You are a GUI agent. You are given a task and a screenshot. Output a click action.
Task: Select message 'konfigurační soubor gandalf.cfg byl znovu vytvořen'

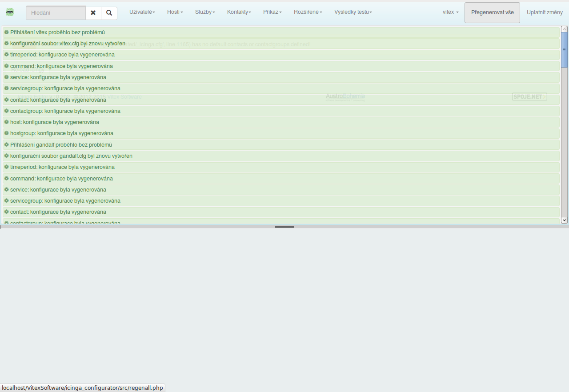(x=281, y=156)
